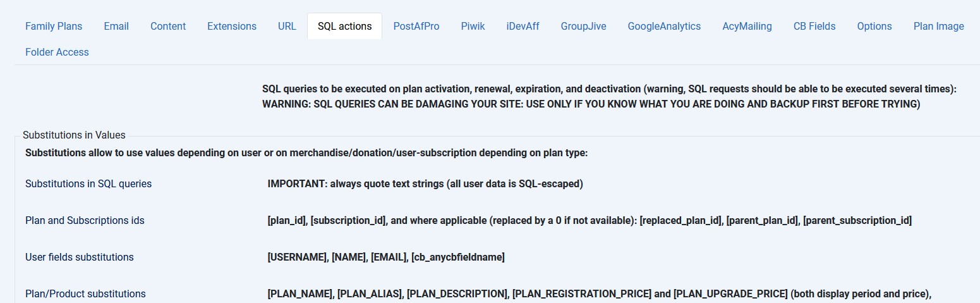
Task: Switch to the PostAfPro tab
Action: (416, 26)
